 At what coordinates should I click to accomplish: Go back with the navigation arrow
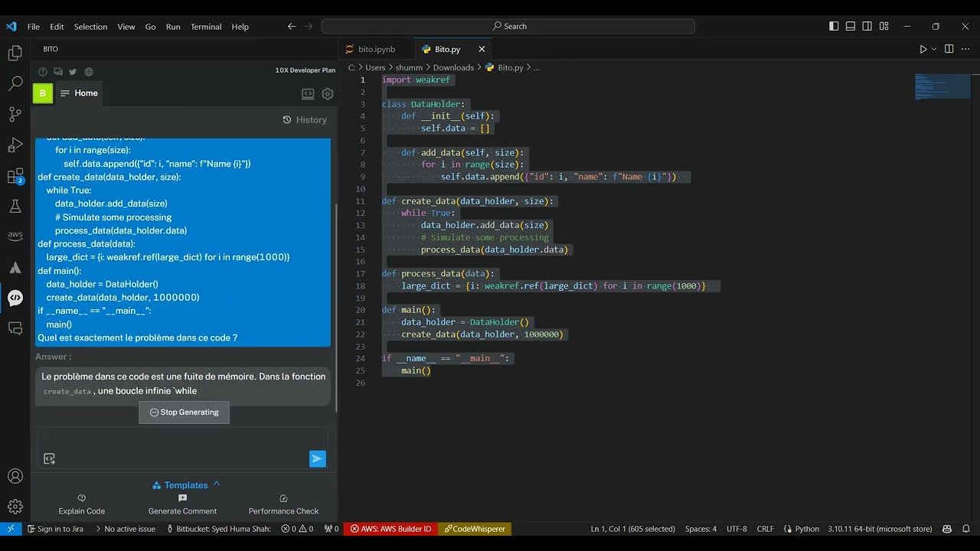pyautogui.click(x=292, y=26)
